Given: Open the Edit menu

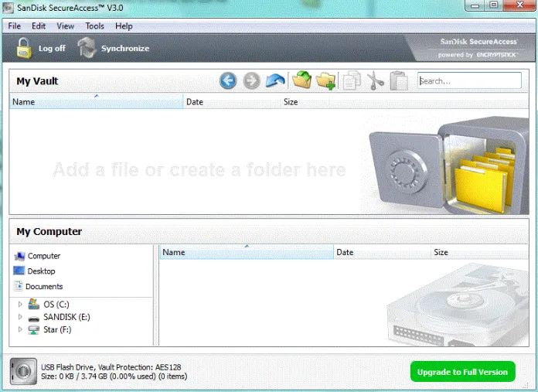Looking at the screenshot, I should point(39,26).
